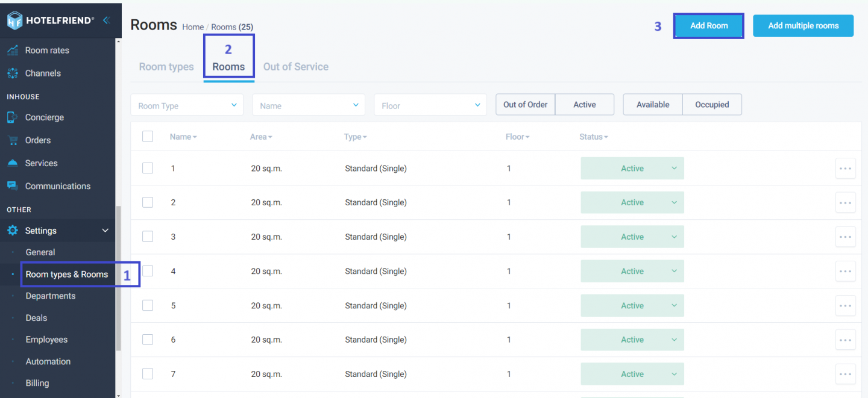Click the Services bell icon

point(12,163)
